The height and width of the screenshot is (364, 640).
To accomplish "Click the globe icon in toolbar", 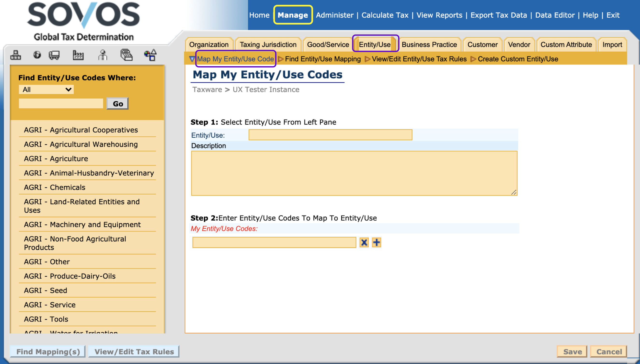I will (37, 55).
